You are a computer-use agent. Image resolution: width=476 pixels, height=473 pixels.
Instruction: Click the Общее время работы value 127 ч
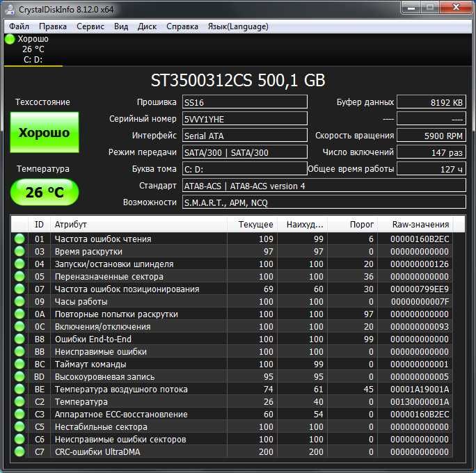[431, 169]
